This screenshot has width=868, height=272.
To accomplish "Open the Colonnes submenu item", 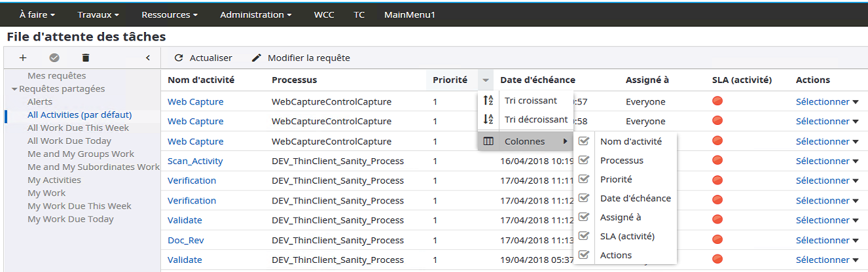I will click(526, 141).
